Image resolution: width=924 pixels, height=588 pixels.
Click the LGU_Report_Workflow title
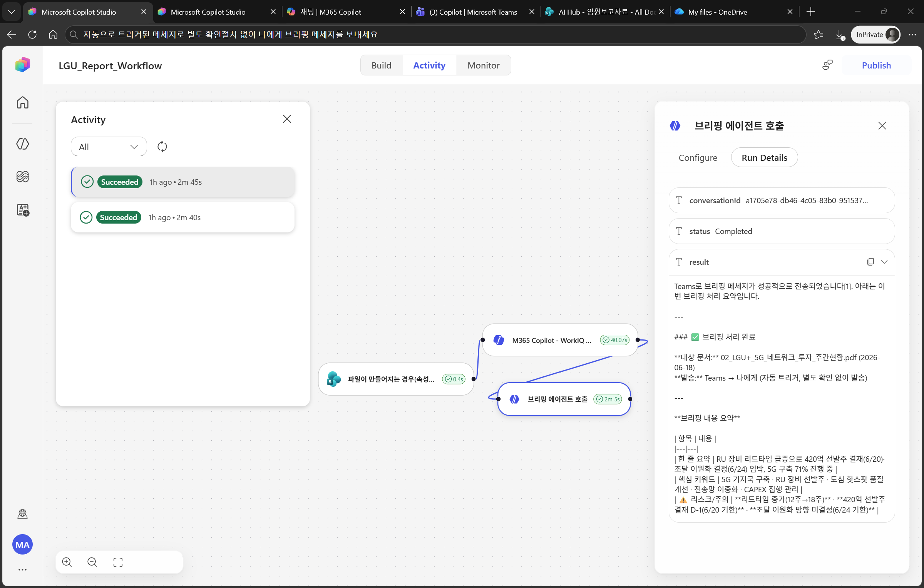click(110, 66)
